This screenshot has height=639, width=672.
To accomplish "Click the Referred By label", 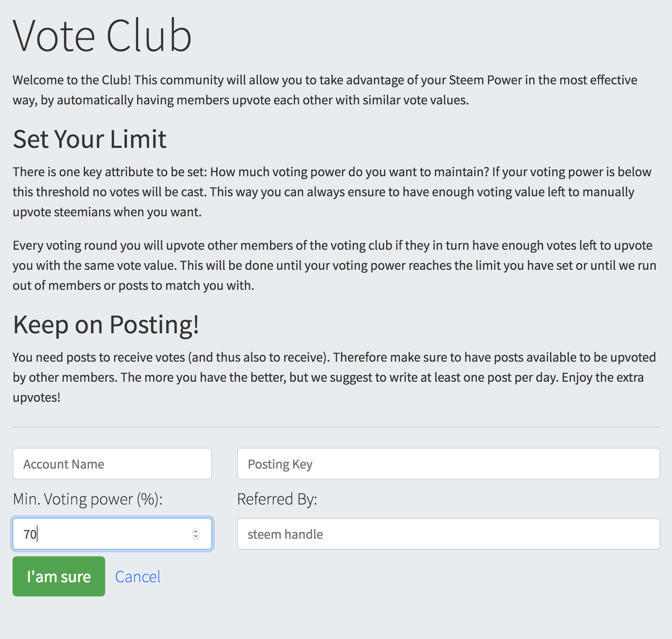I will pos(277,499).
